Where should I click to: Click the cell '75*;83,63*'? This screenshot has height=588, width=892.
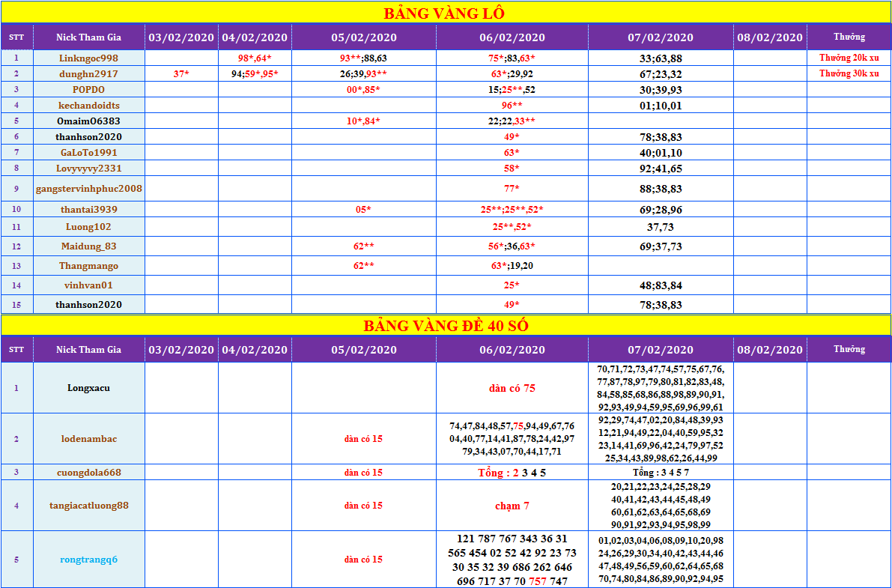[x=512, y=58]
